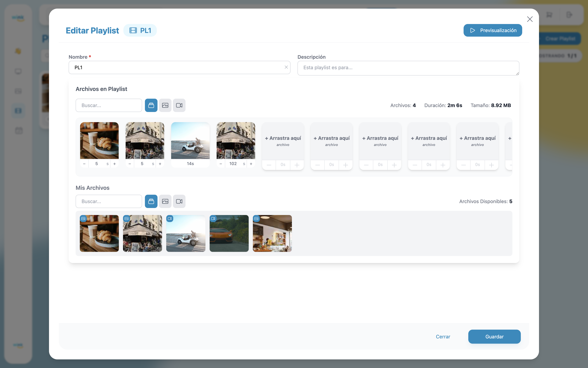Select the orange sports car video in Mis Archivos

click(x=229, y=233)
